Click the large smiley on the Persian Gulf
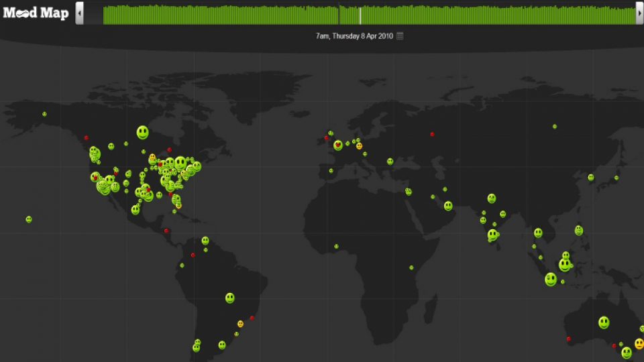The image size is (644, 362). [448, 206]
